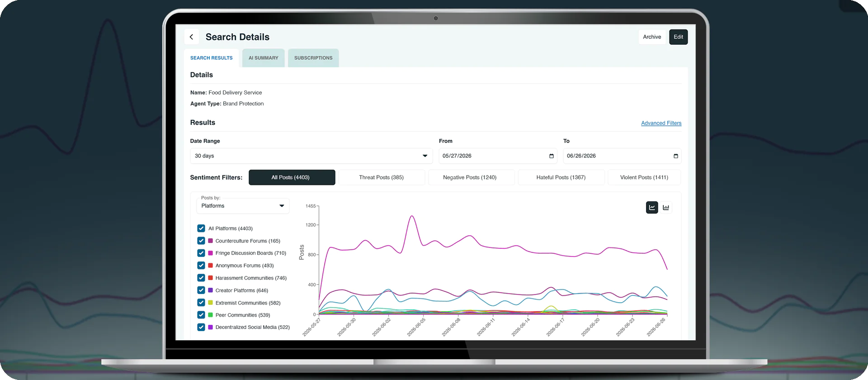868x380 pixels.
Task: Go back using the arrow beside Search Details
Action: [x=192, y=37]
